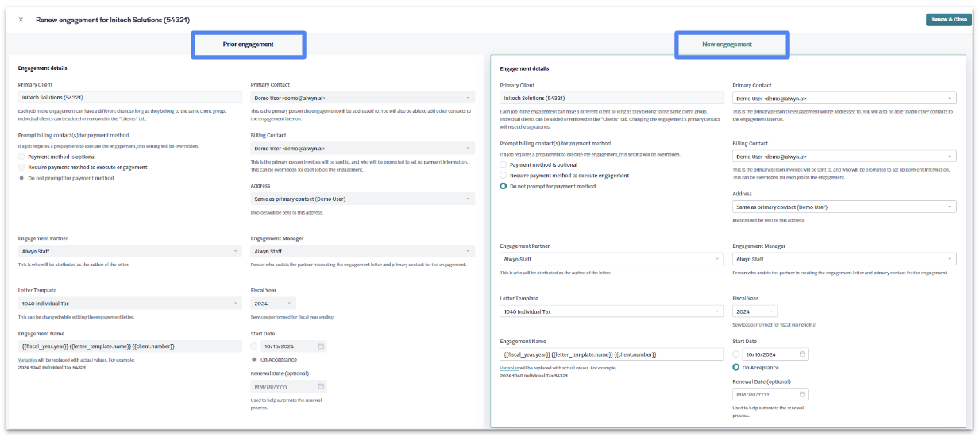The image size is (980, 437).
Task: Click the 'Renew engagement for Initech Solutions (54321)' title
Action: 113,19
